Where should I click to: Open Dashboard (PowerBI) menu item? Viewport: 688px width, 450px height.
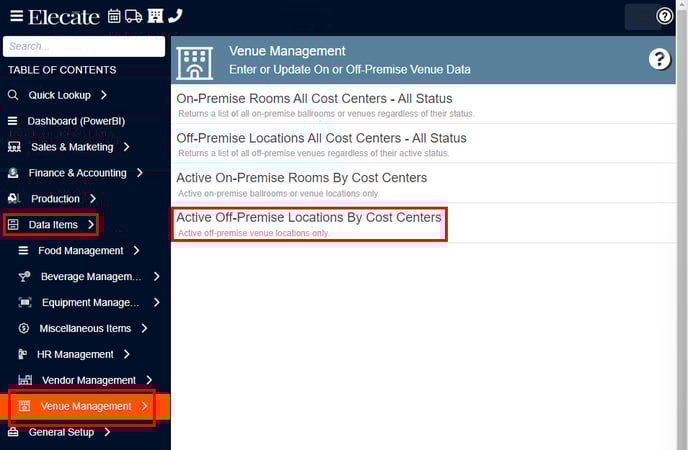(x=76, y=121)
